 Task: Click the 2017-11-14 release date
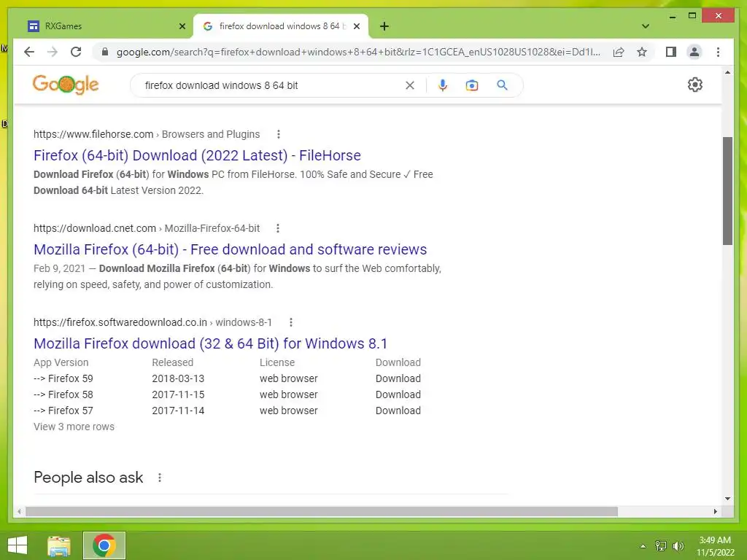click(178, 411)
